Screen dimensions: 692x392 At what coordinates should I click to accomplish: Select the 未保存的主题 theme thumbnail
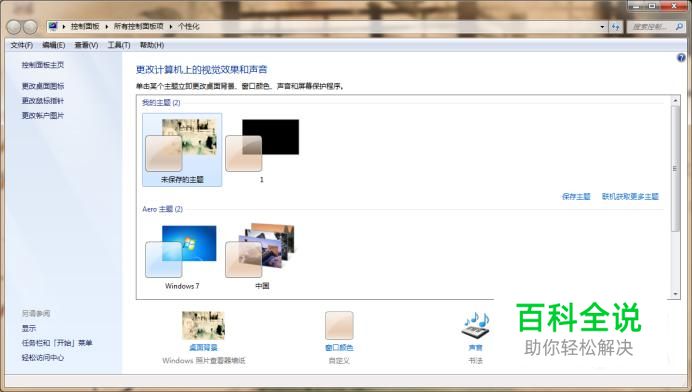point(182,150)
